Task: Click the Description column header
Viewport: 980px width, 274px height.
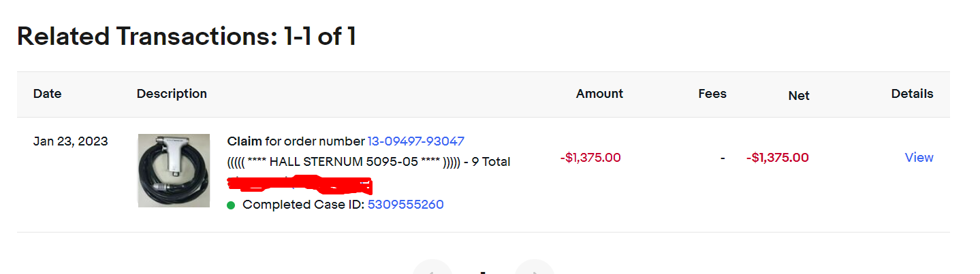Action: point(172,94)
